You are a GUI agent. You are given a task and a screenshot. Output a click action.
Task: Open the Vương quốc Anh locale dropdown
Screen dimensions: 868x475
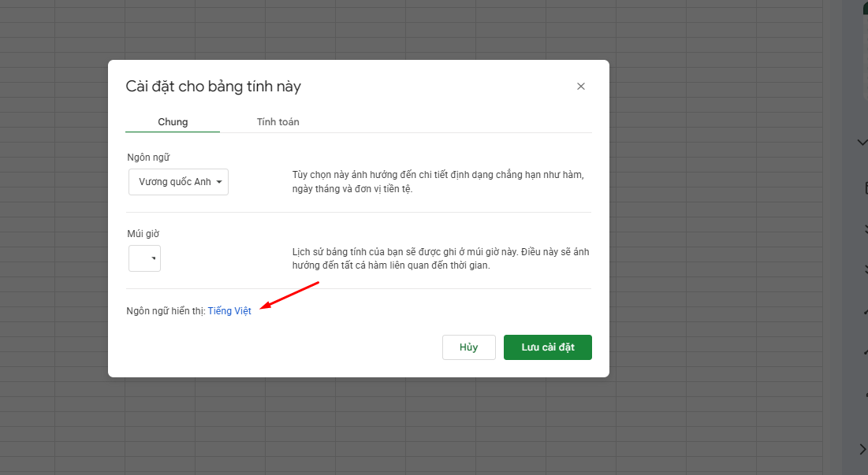click(x=178, y=182)
